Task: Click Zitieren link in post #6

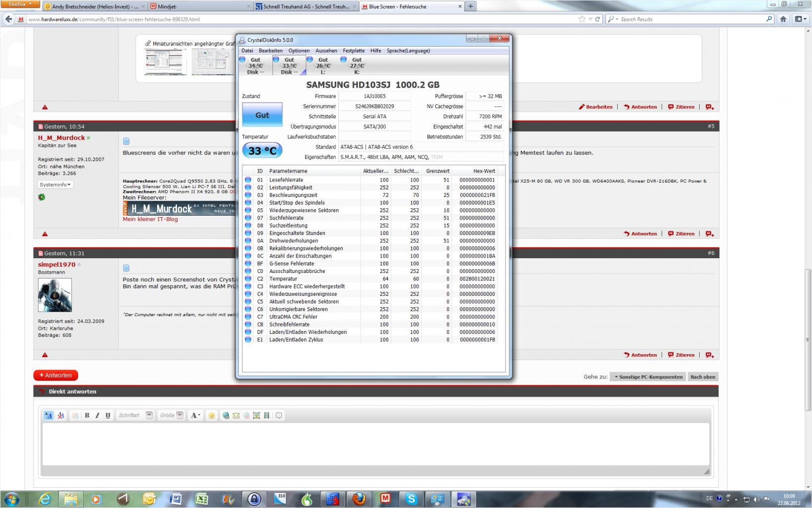Action: [681, 355]
